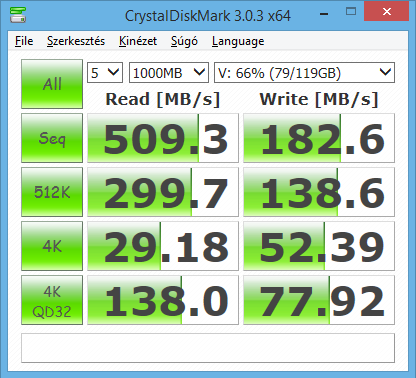Start the 512K benchmark
Screen dimensions: 416x378
52,192
